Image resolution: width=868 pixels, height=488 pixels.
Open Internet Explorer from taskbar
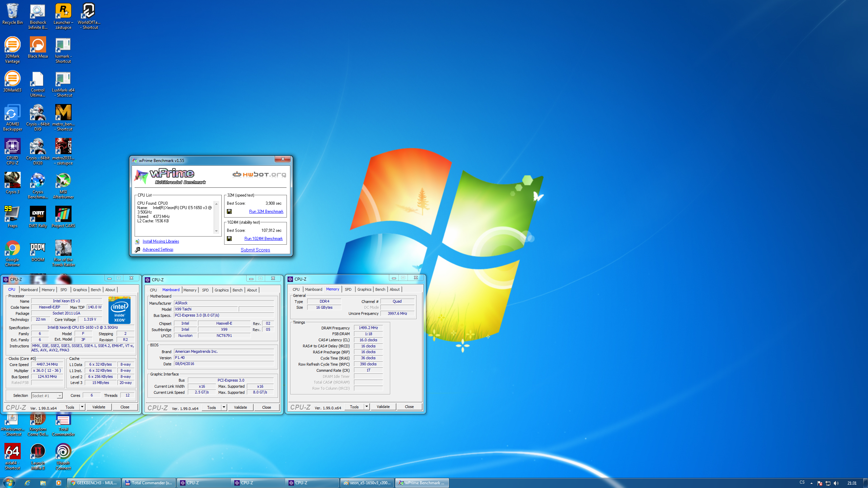[x=27, y=483]
